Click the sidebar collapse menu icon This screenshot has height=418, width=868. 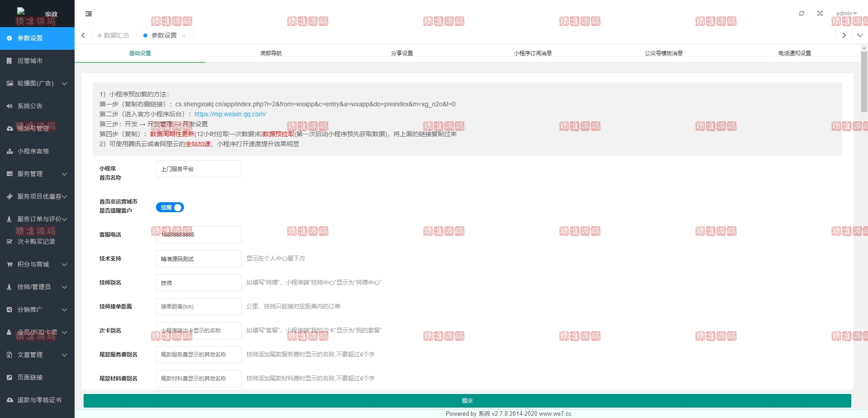[x=89, y=14]
